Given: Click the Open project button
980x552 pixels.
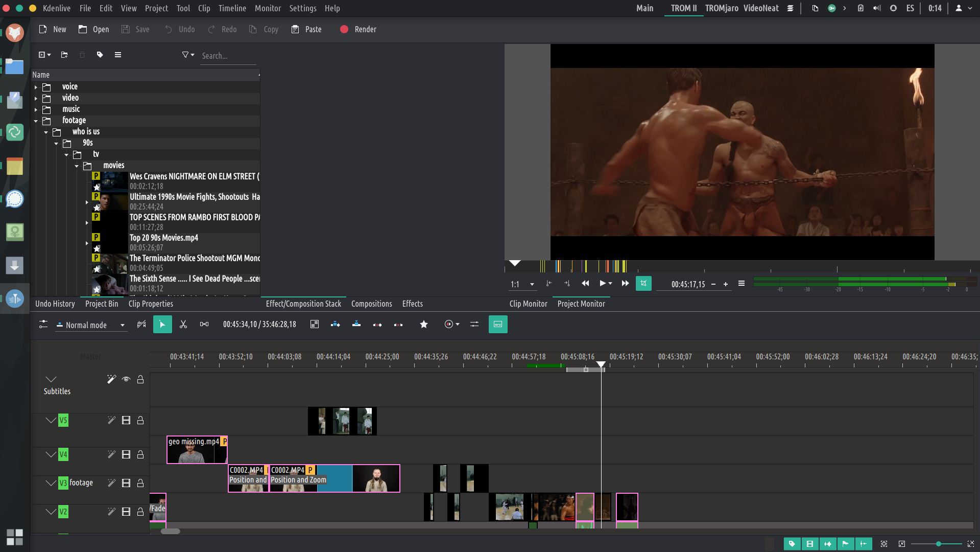Looking at the screenshot, I should click(93, 30).
